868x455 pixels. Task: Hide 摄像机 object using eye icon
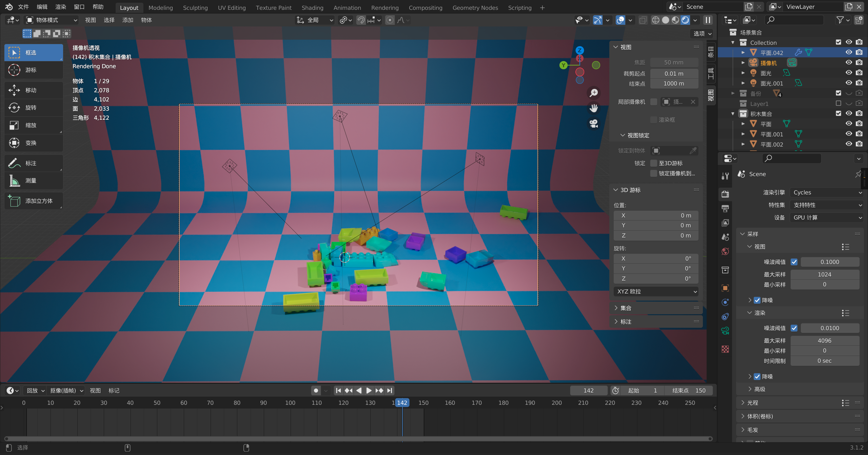click(849, 62)
